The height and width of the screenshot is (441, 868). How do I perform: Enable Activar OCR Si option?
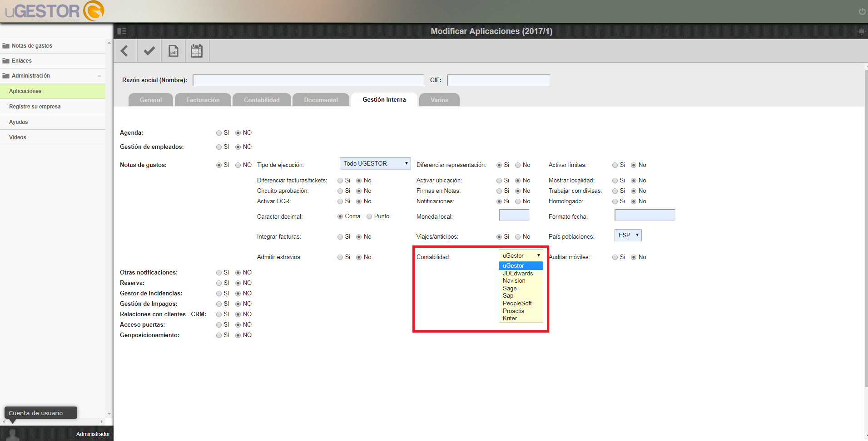point(340,201)
